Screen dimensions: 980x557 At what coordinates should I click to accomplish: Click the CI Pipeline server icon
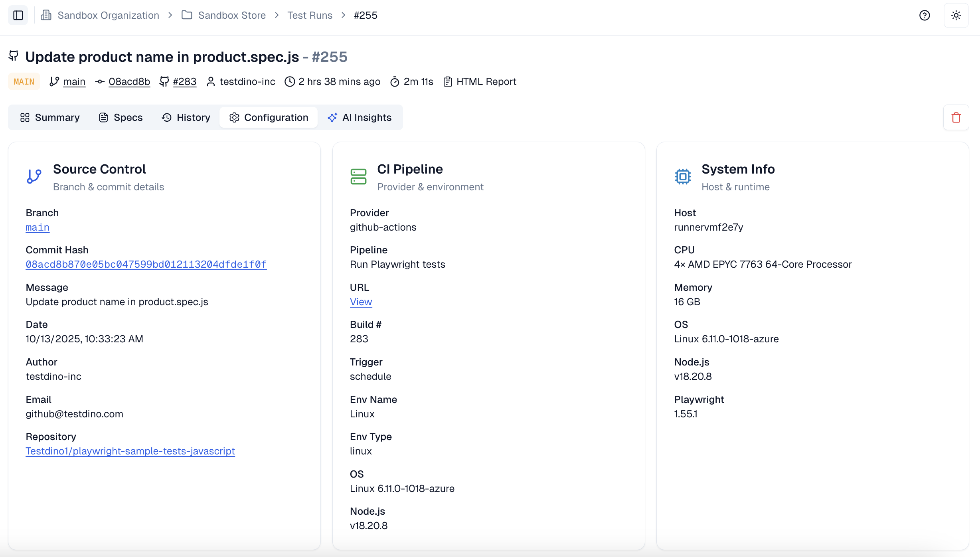(x=358, y=176)
